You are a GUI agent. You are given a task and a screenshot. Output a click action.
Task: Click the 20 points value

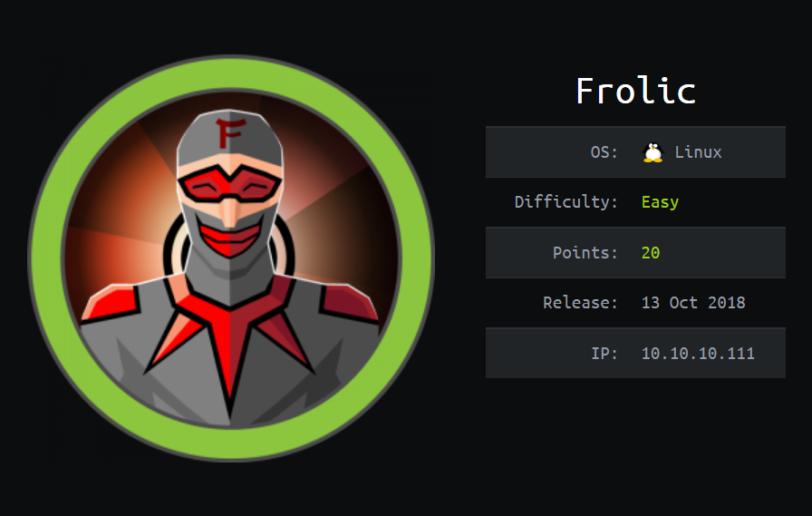tap(651, 253)
